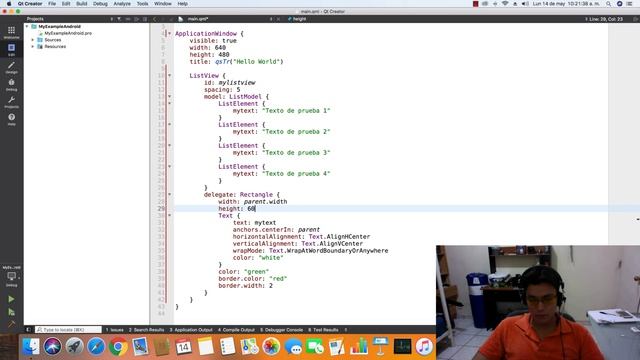The image size is (640, 360).
Task: Open Photos from the Dock
Action: [x=271, y=347]
